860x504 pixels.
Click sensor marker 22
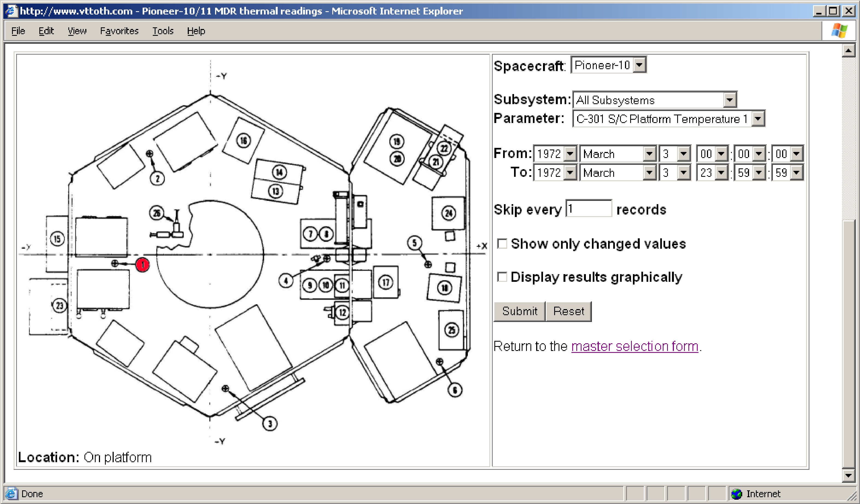point(444,148)
